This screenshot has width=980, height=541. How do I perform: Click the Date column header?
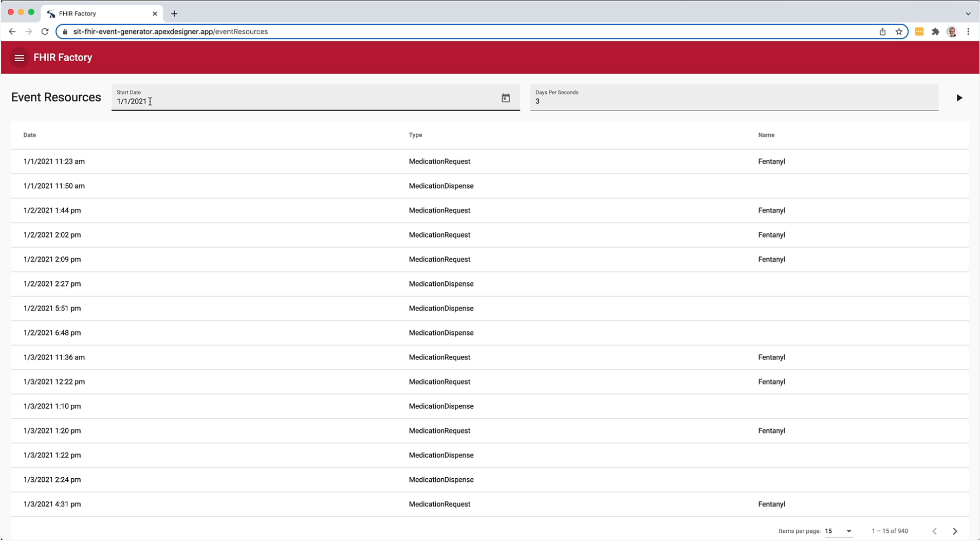[30, 135]
